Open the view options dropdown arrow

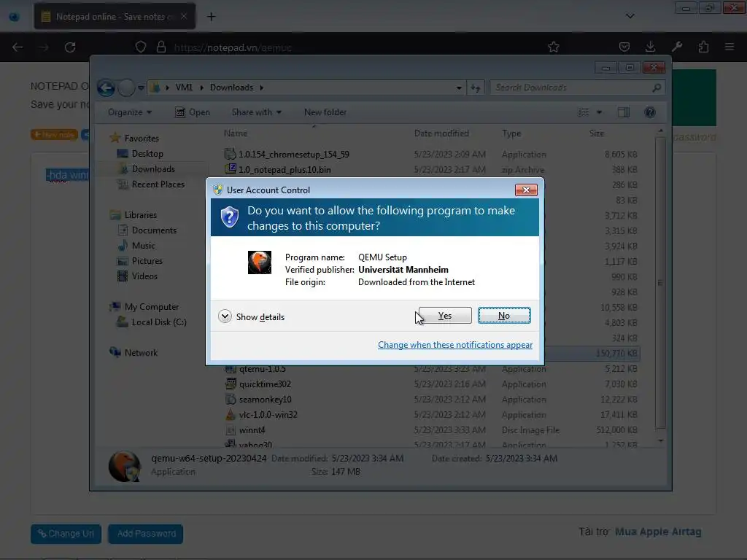click(600, 112)
